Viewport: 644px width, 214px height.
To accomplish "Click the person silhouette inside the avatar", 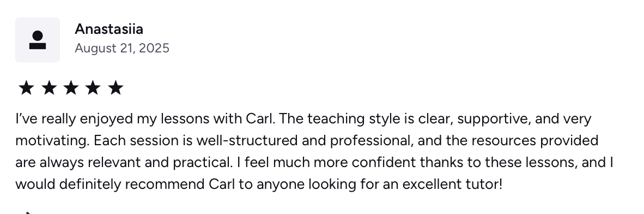I will coord(38,40).
